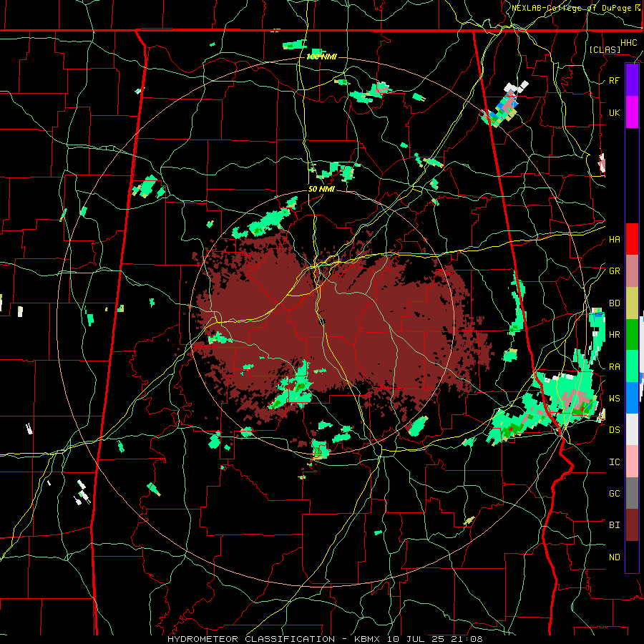The width and height of the screenshot is (644, 644).
Task: Click the RF purple legend swatch
Action: pos(632,80)
